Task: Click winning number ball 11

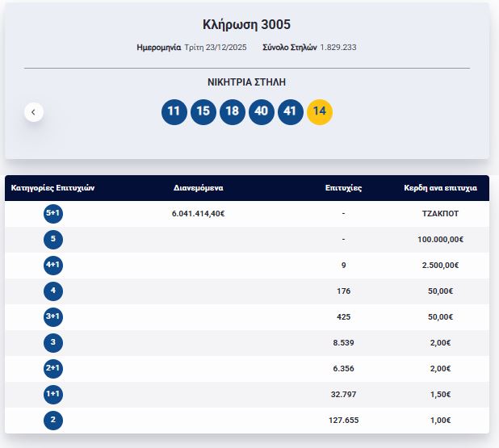Action: coord(174,112)
